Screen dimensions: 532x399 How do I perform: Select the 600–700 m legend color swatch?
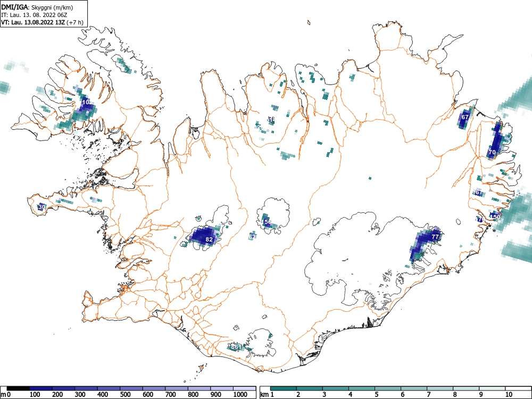154,388
